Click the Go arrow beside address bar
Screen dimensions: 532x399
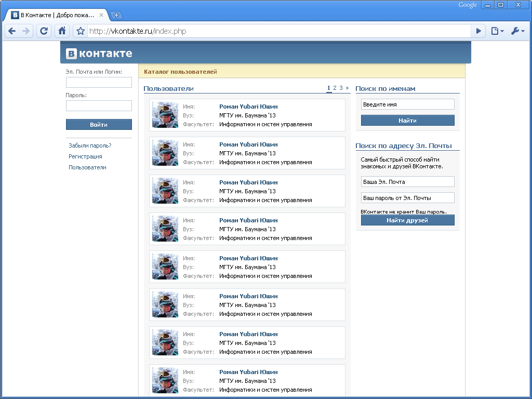click(478, 31)
